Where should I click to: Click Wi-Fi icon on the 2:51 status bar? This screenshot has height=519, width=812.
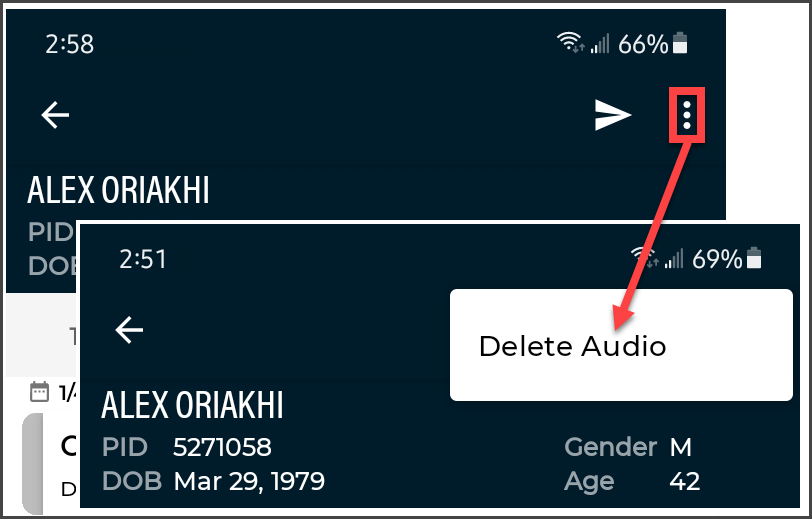(642, 259)
